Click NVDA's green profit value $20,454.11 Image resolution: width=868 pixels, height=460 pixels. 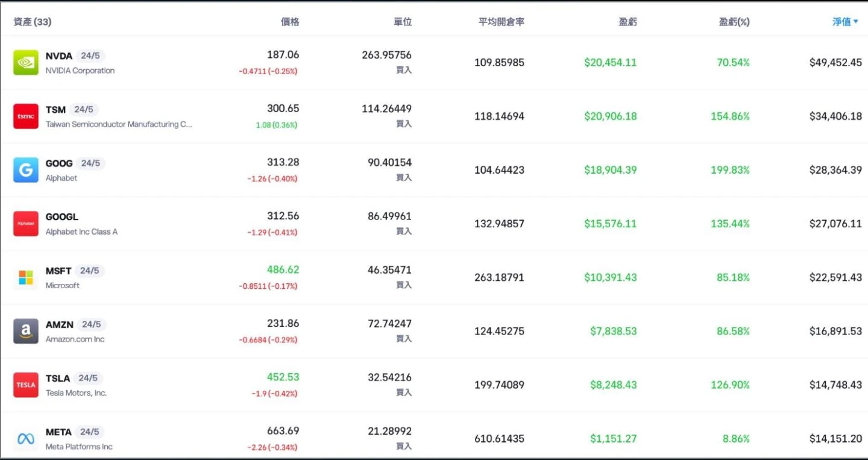611,62
